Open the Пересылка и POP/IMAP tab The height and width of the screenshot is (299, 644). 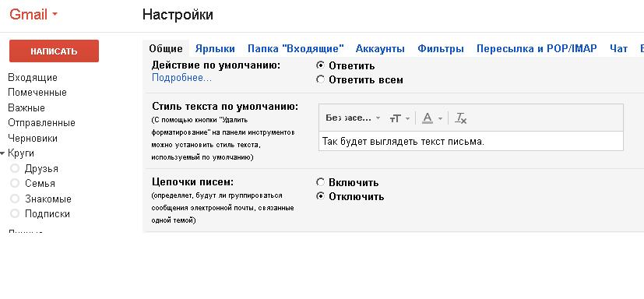click(537, 49)
